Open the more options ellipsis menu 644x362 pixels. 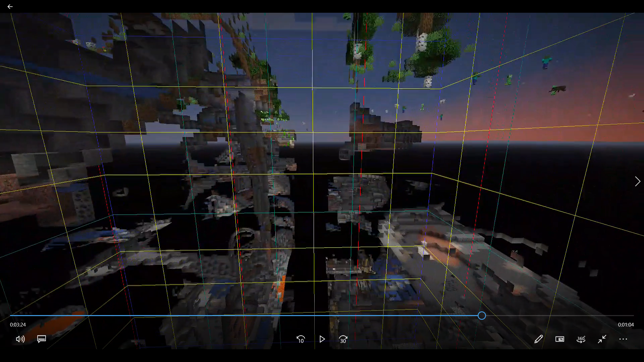point(623,339)
